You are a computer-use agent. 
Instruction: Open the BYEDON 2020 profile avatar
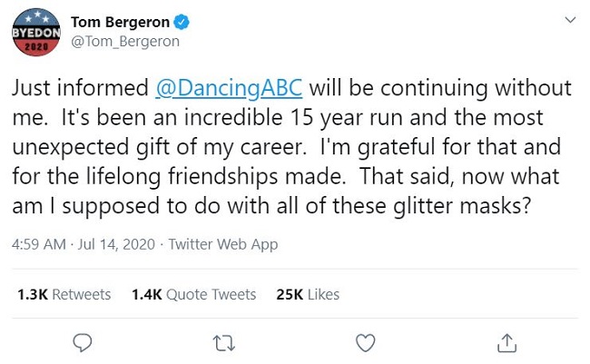[x=36, y=32]
